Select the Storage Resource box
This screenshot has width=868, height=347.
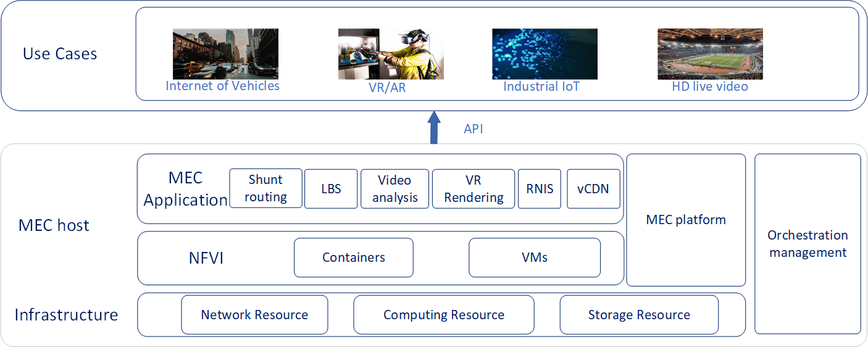[639, 315]
